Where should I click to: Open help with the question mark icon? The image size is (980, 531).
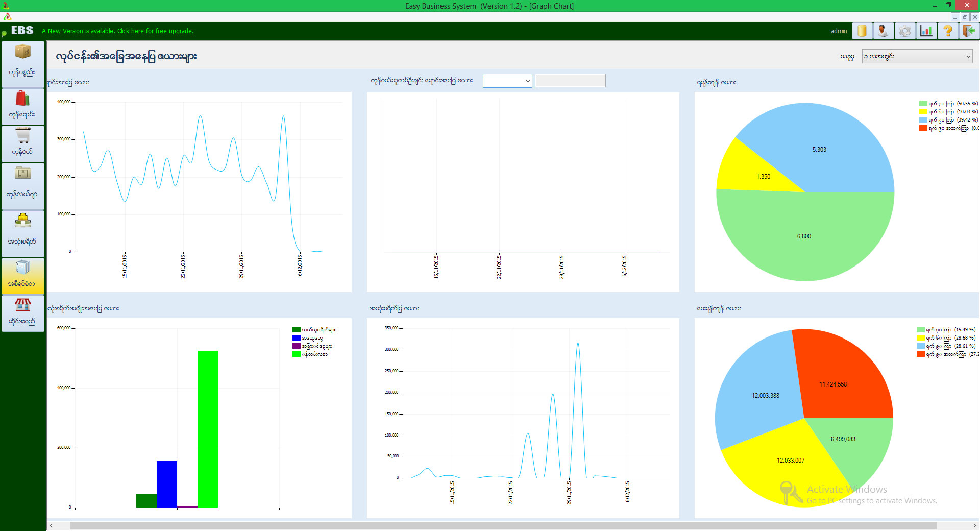pyautogui.click(x=948, y=31)
